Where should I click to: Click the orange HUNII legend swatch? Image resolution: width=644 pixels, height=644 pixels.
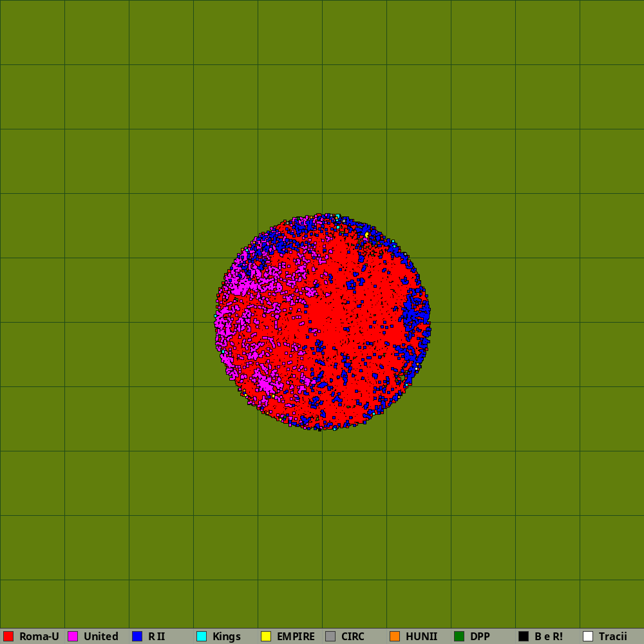pyautogui.click(x=395, y=636)
